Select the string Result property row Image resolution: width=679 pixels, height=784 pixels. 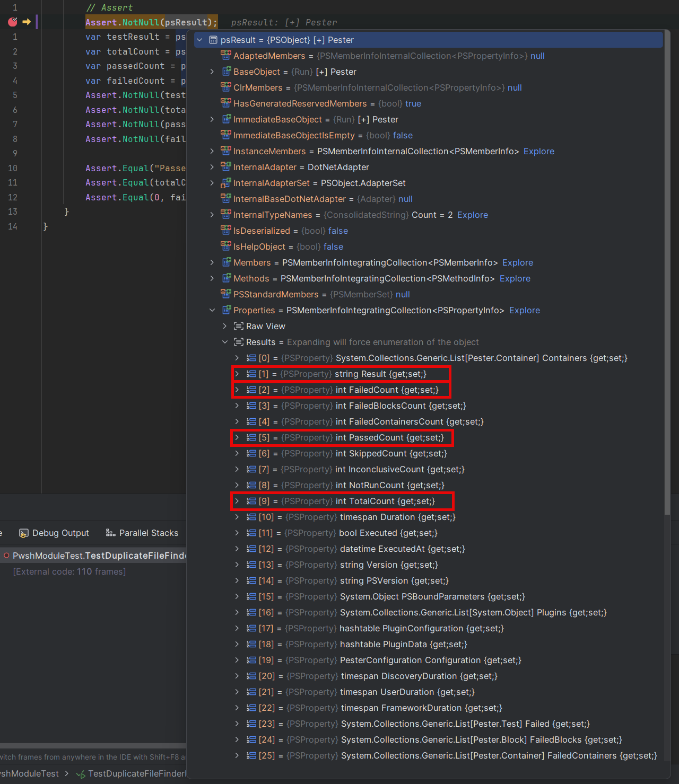click(380, 374)
